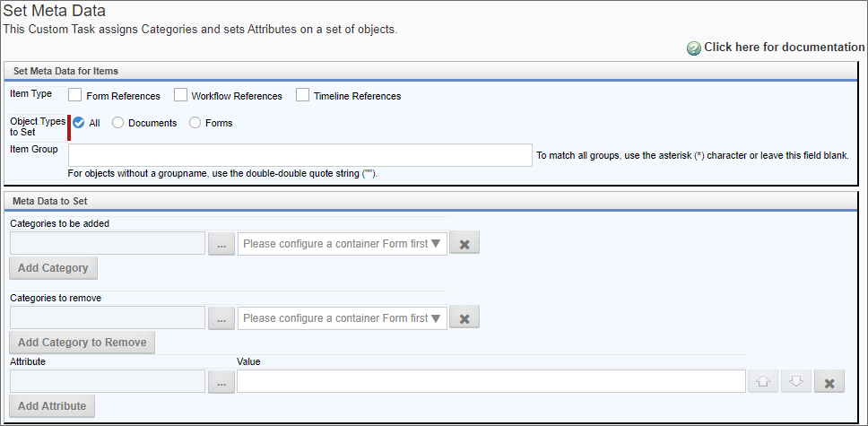Click the Add Category button

pos(53,268)
